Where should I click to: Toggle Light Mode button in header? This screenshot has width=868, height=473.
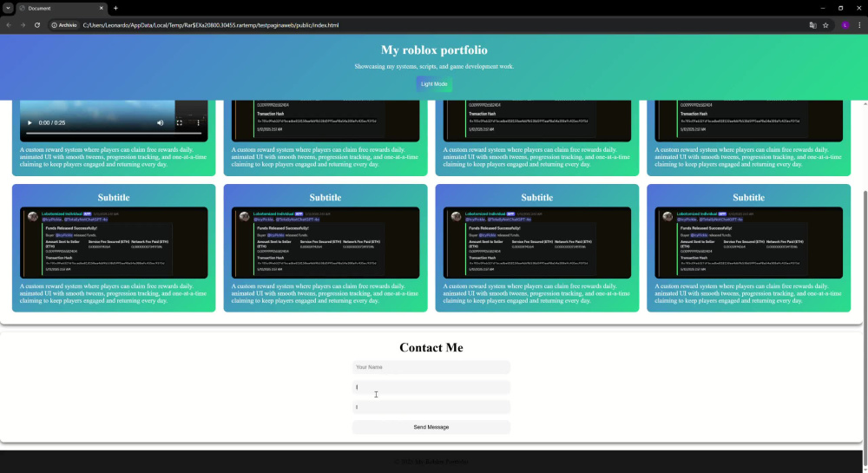tap(434, 84)
